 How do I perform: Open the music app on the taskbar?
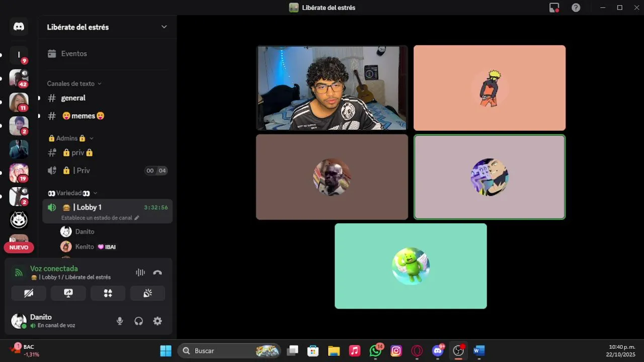[x=355, y=351]
